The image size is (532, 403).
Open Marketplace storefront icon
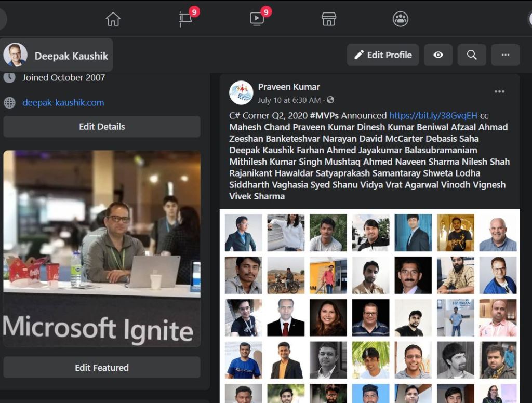pos(328,19)
